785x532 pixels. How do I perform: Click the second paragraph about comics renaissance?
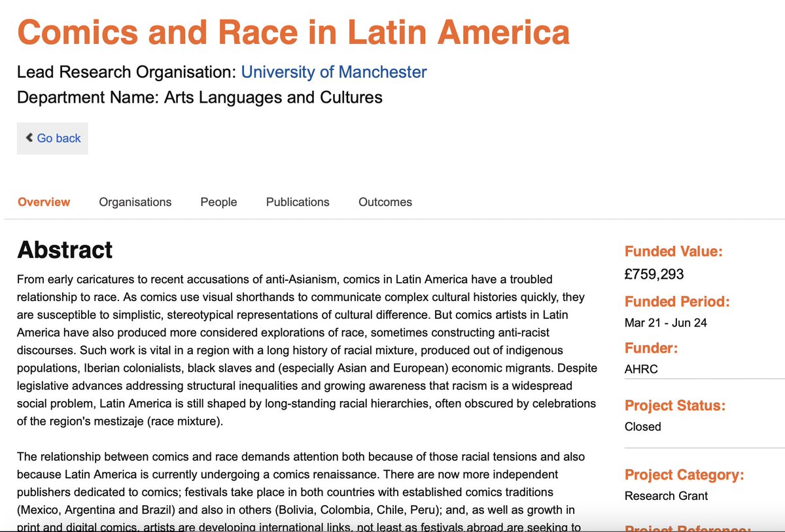[x=301, y=492]
